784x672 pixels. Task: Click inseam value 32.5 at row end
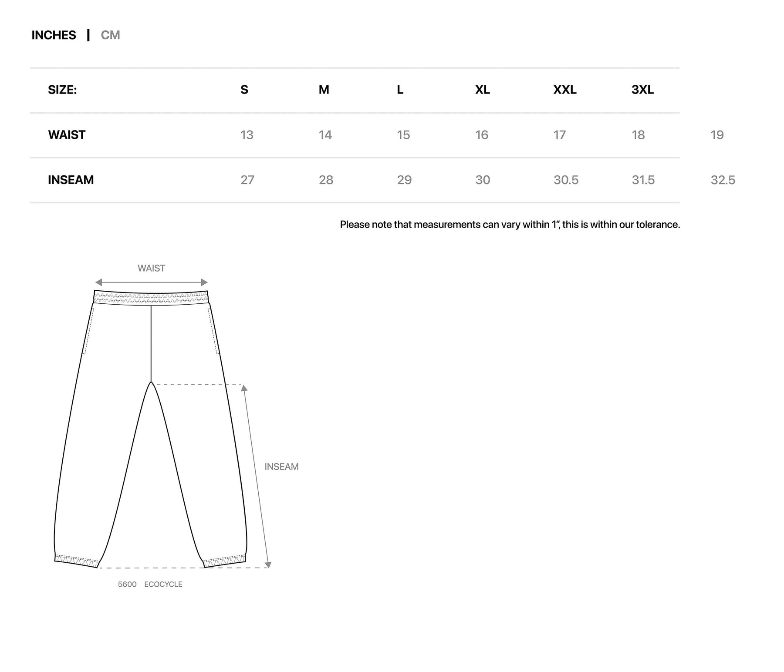(723, 180)
